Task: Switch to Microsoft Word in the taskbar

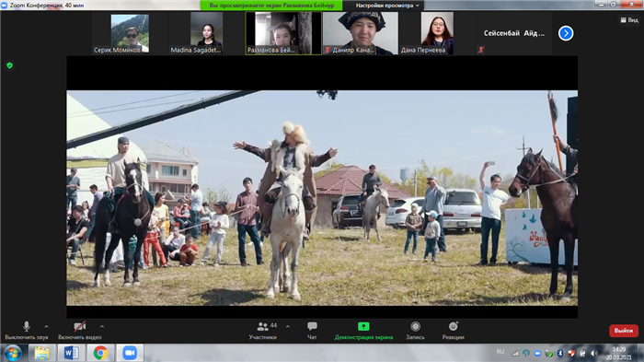Action: pyautogui.click(x=71, y=353)
